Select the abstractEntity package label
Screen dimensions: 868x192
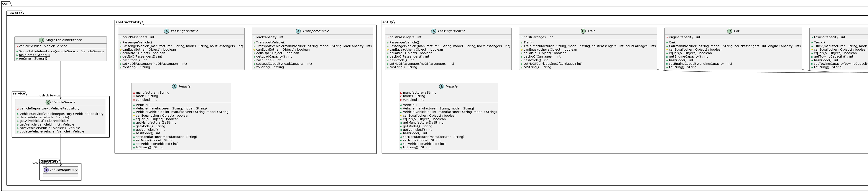(x=128, y=22)
